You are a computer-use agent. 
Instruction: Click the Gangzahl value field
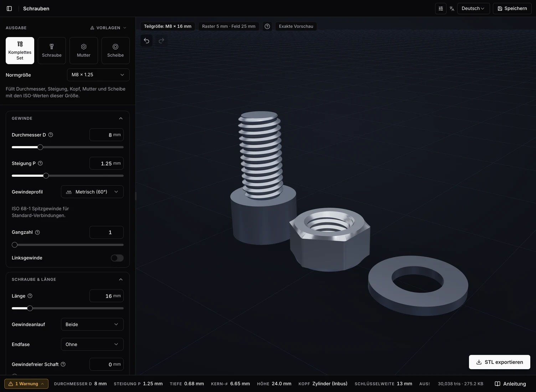tap(107, 232)
